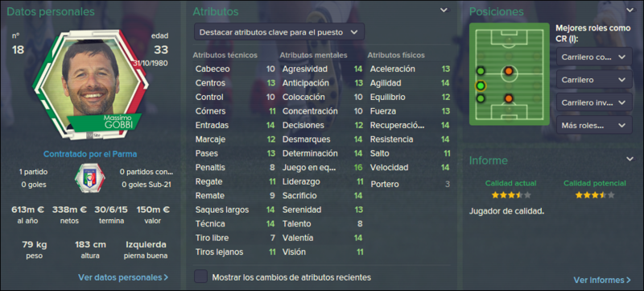
Task: Open the Carrilero role dropdown
Action: (x=594, y=80)
